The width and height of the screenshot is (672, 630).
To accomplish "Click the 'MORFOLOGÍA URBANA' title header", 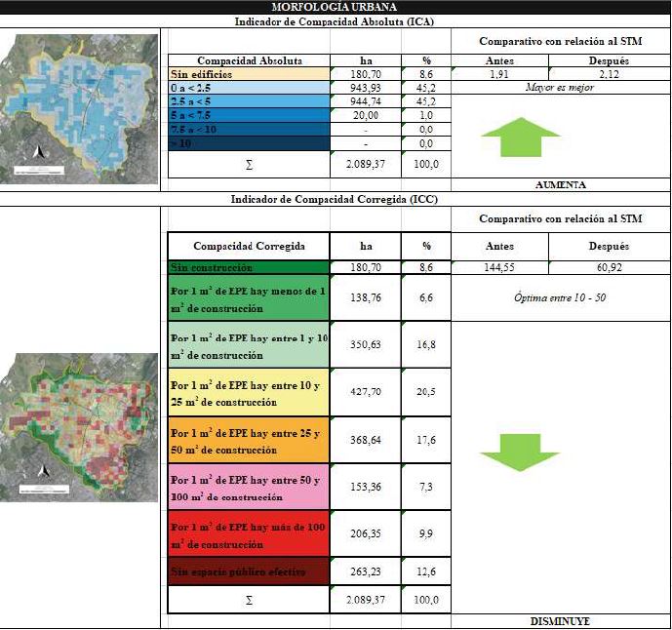I will (x=336, y=7).
